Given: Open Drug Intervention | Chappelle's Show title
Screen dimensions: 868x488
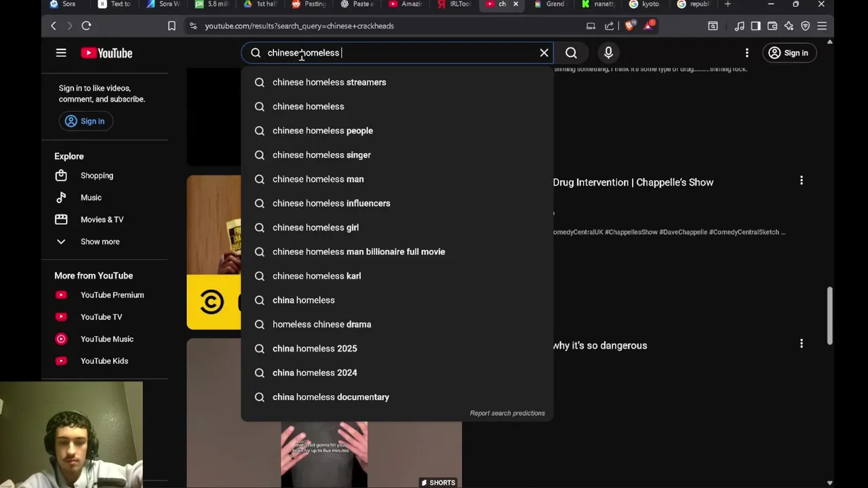Looking at the screenshot, I should [633, 182].
